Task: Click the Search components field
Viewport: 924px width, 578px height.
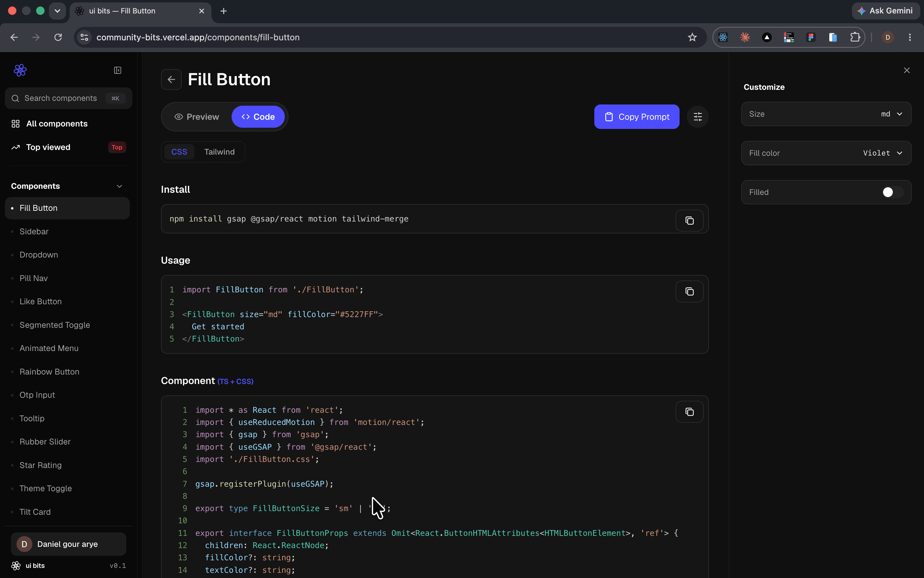Action: tap(68, 98)
